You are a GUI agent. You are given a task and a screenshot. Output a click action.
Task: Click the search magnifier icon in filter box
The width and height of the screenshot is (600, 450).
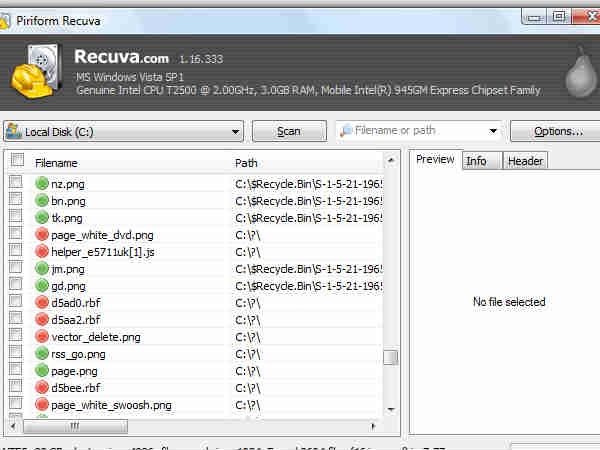pyautogui.click(x=346, y=131)
